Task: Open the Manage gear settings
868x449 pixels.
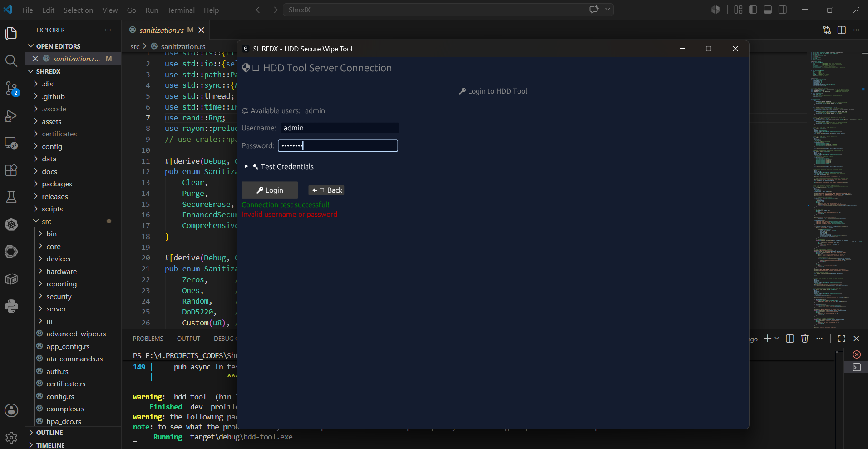Action: tap(11, 438)
